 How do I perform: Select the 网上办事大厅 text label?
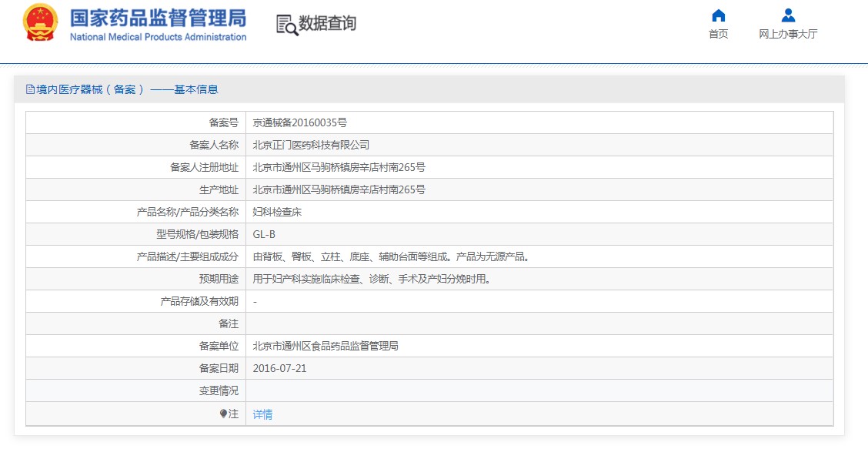click(788, 34)
